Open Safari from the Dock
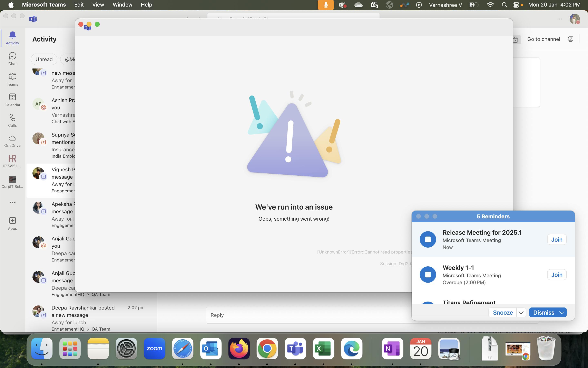This screenshot has width=588, height=368. pyautogui.click(x=183, y=348)
